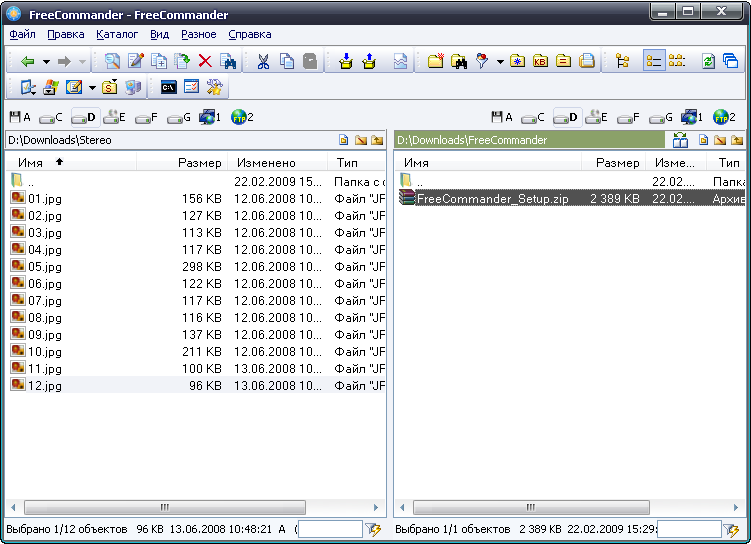Click the green refresh icon
Screen dimensions: 751x544
click(x=708, y=61)
